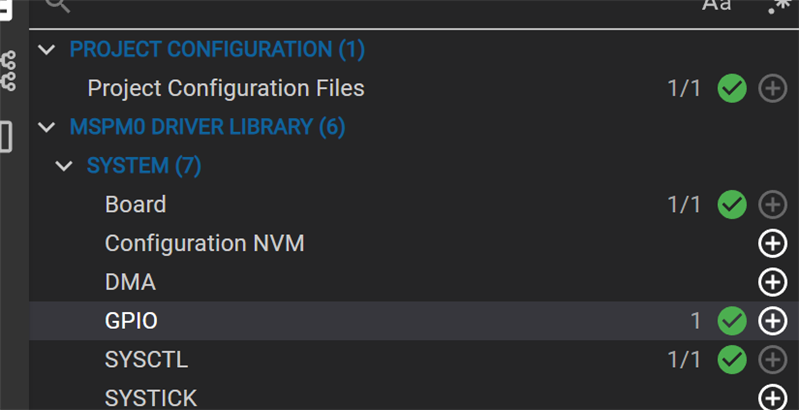Viewport: 799px width, 410px height.
Task: Click the search magnifier in filter box
Action: pos(58,6)
